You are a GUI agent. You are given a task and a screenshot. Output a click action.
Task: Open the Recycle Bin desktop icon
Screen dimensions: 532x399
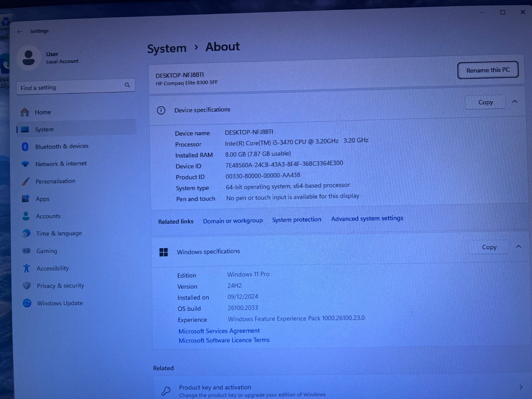click(x=5, y=27)
